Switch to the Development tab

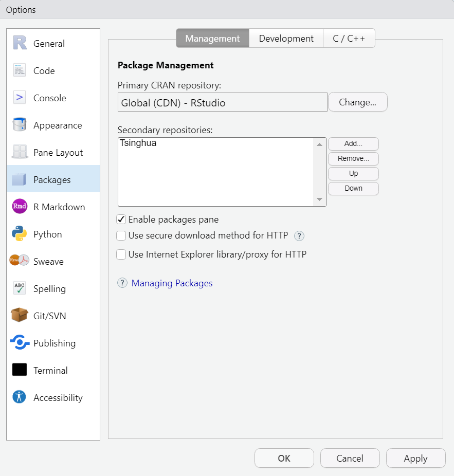286,38
